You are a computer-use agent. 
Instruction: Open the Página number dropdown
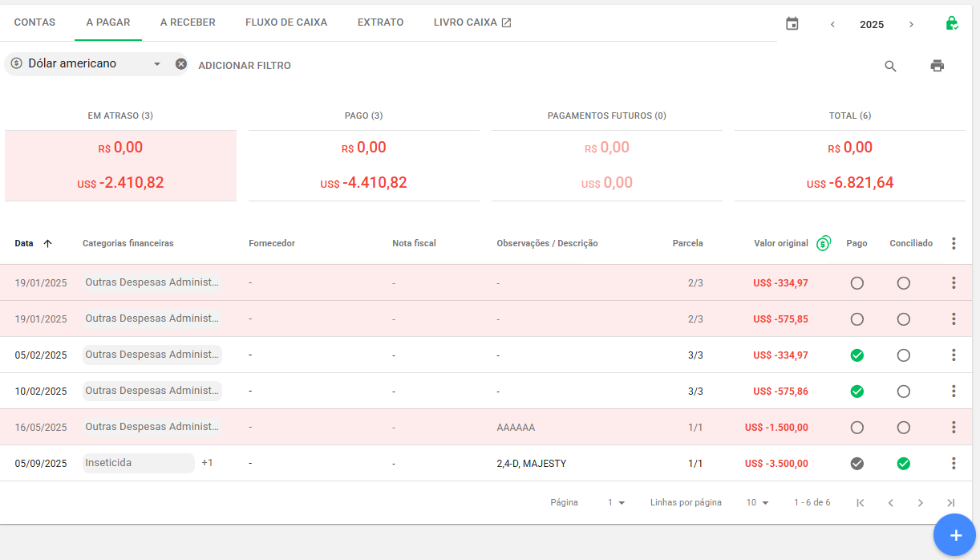click(x=616, y=503)
